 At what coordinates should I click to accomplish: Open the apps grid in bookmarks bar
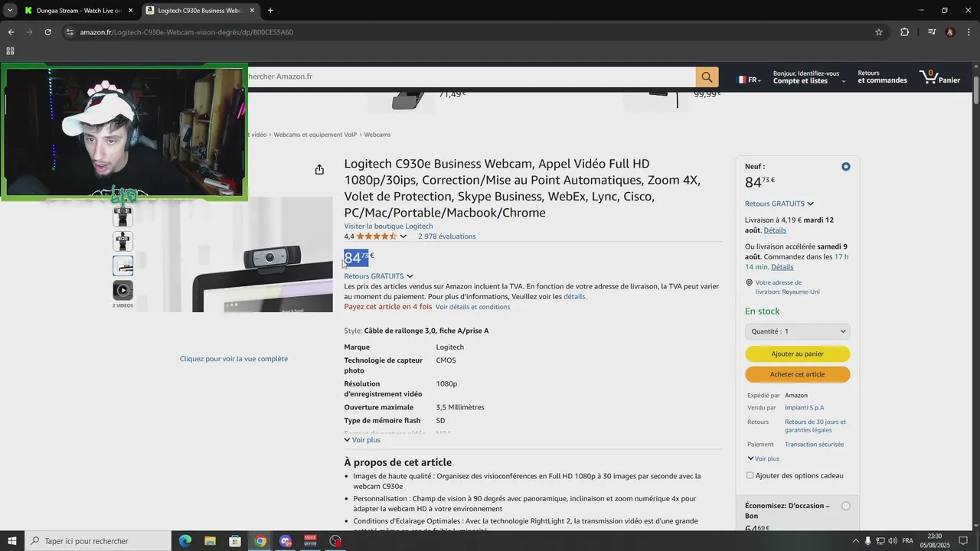point(10,51)
